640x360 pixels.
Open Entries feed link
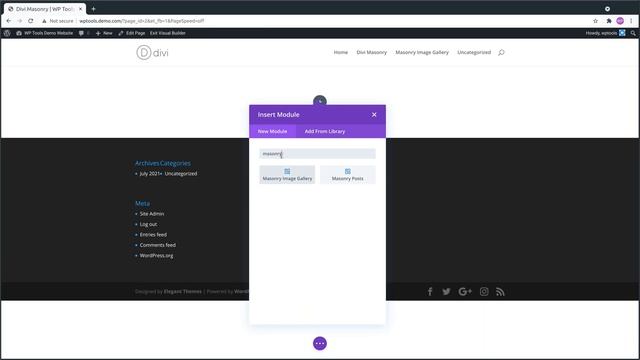[x=153, y=235]
